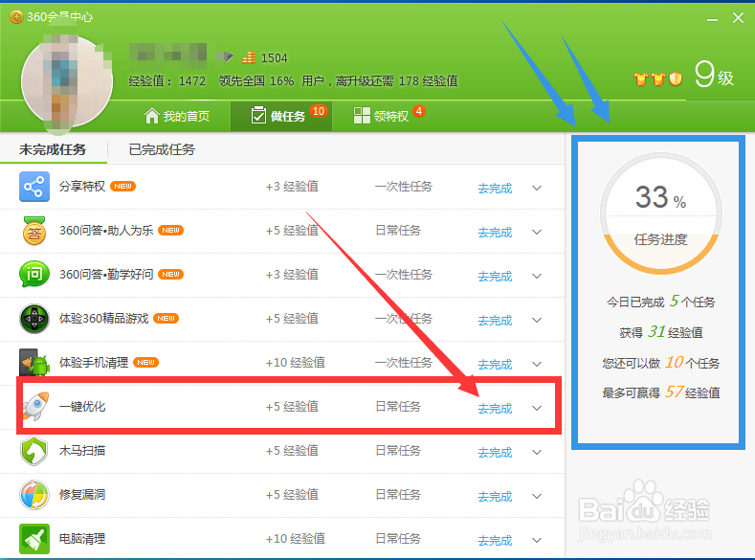Viewport: 755px width, 560px height.
Task: Click the second medal badge near level 9
Action: 658,79
